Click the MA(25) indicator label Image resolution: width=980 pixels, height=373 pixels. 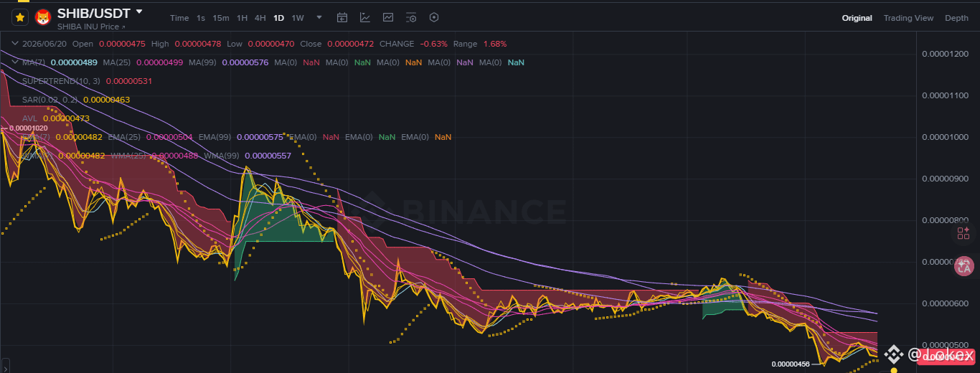117,62
